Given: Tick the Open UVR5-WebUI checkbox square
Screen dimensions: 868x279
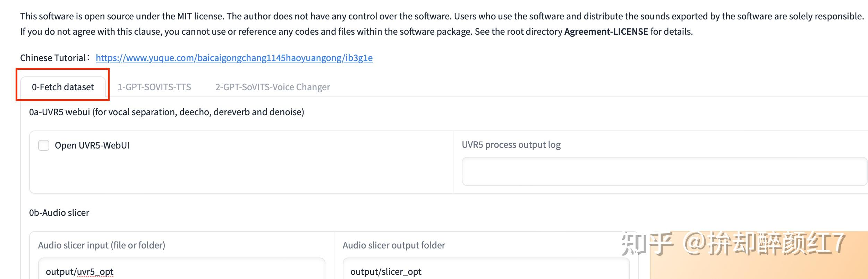Looking at the screenshot, I should tap(44, 145).
